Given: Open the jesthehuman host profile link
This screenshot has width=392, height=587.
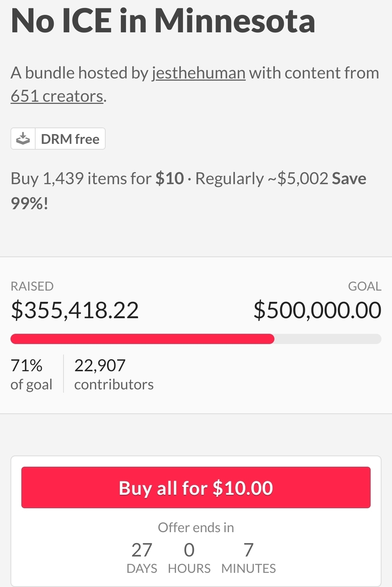Looking at the screenshot, I should 199,73.
